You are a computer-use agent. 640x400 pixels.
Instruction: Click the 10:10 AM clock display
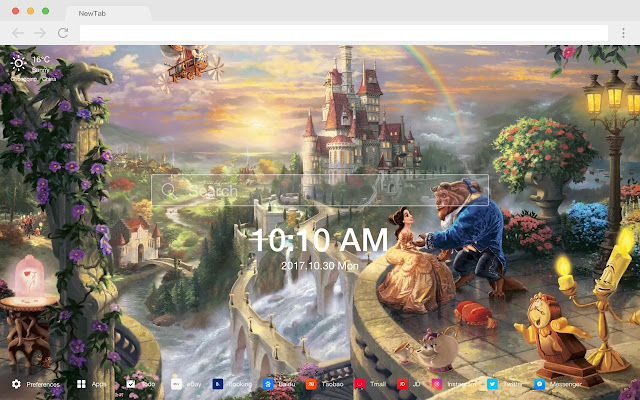tap(320, 240)
